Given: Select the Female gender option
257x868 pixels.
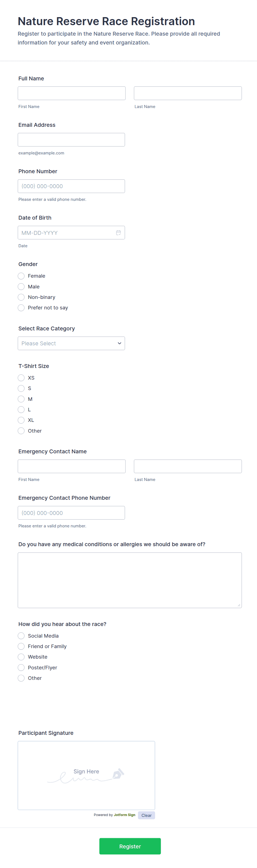Looking at the screenshot, I should tap(21, 276).
